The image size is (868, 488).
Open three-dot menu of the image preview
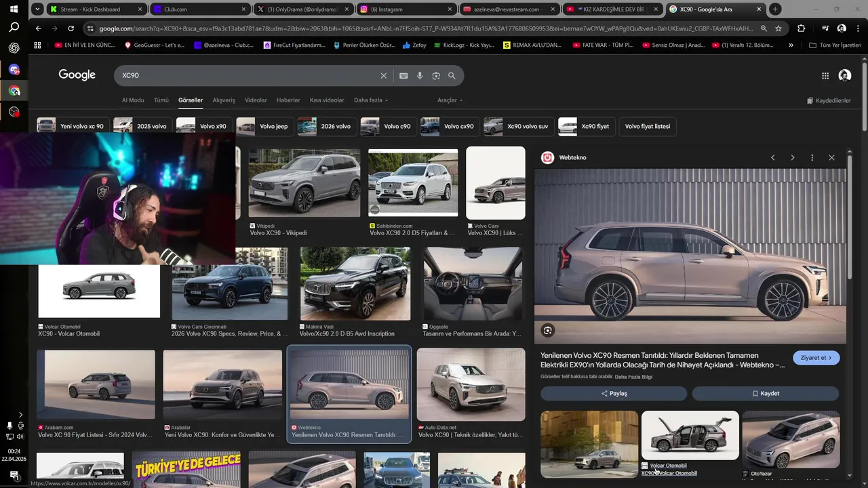pos(812,157)
